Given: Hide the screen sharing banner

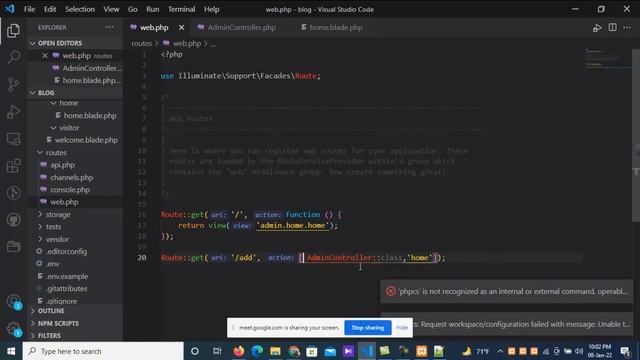Looking at the screenshot, I should click(x=402, y=328).
